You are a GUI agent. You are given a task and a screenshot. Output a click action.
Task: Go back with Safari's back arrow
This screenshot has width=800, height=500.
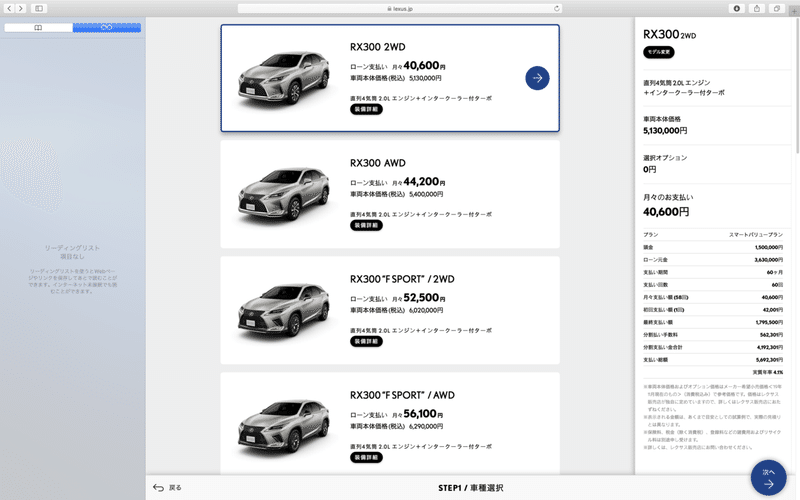tap(9, 8)
